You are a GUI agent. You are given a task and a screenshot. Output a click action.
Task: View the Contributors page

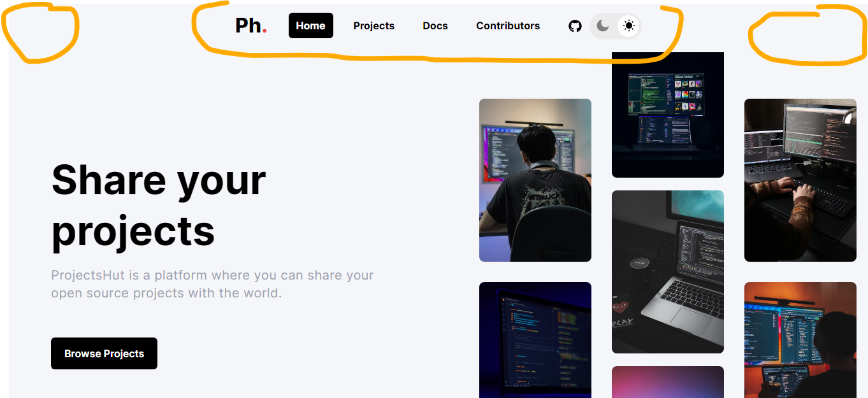coord(508,25)
